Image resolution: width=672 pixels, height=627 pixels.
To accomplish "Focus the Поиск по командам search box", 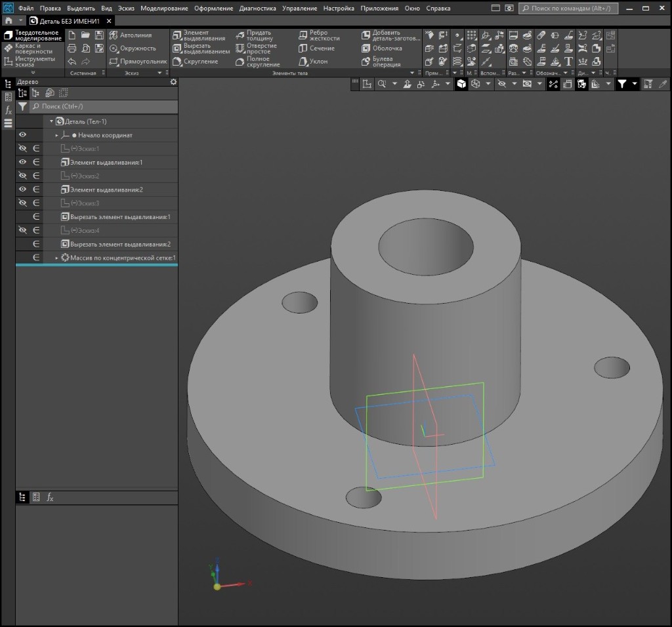I will (568, 8).
